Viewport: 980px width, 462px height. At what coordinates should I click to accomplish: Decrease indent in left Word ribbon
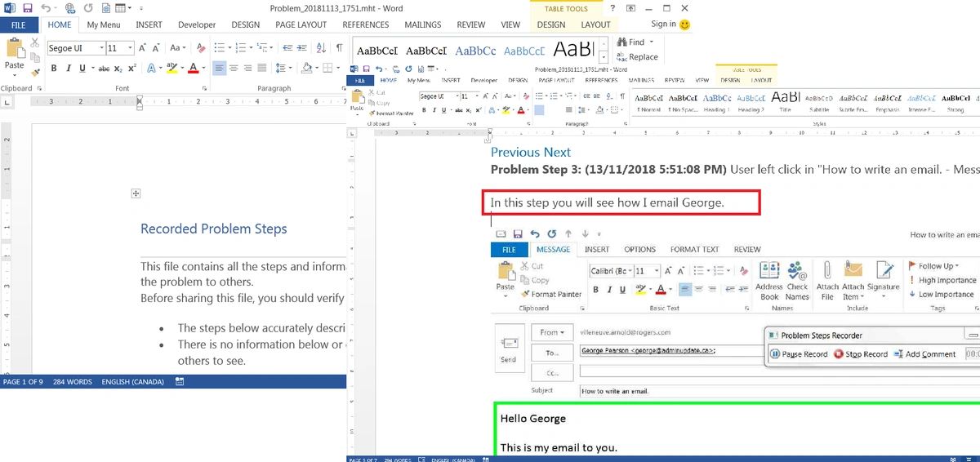pyautogui.click(x=289, y=47)
